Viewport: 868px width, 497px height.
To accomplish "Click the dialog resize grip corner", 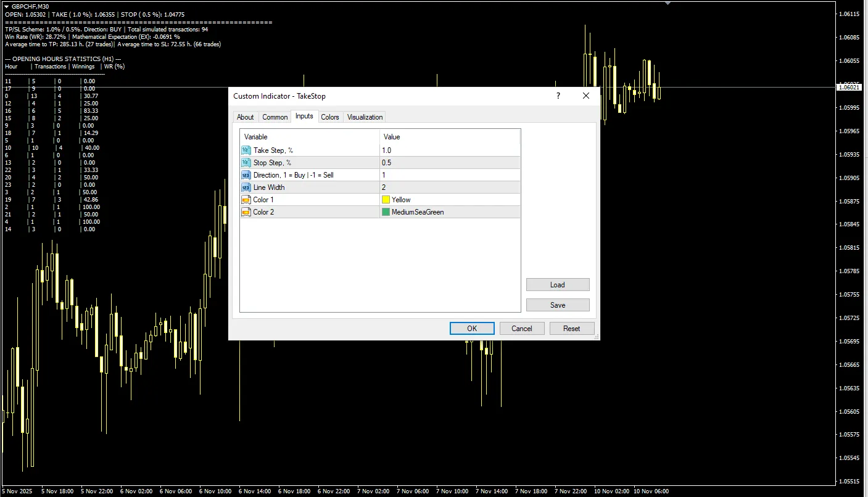I will tap(596, 336).
